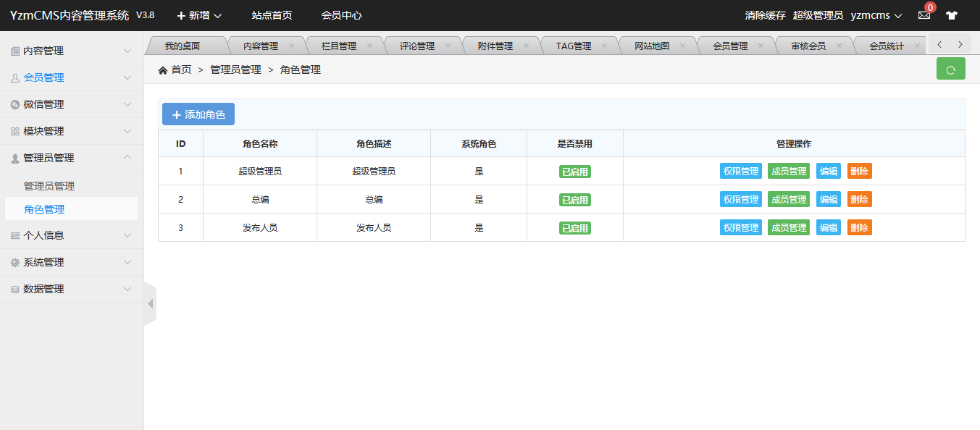Click the 添加角色 button
Screen dimensions: 980x430
coord(198,114)
